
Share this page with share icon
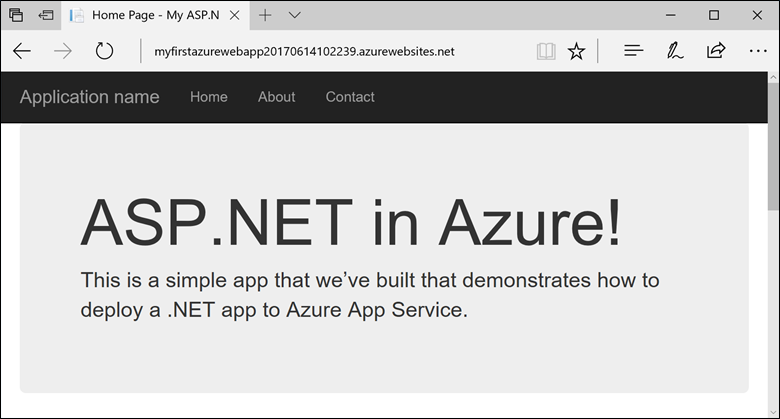716,51
